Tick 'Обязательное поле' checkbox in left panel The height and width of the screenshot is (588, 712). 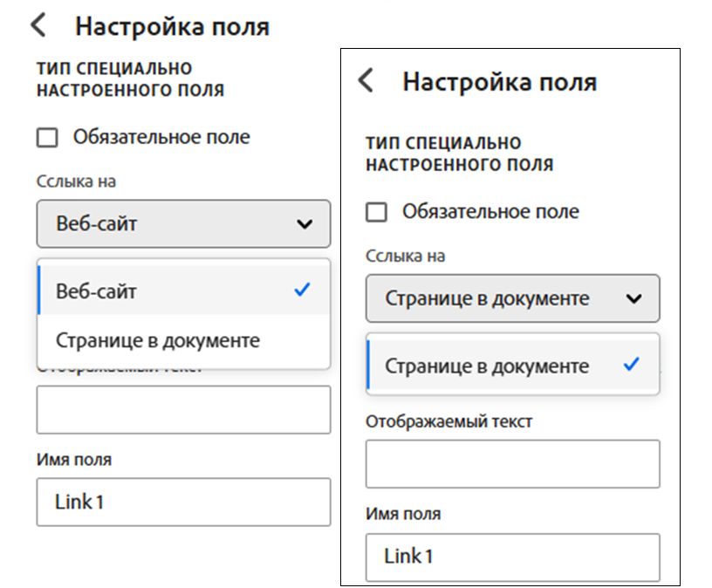coord(47,137)
